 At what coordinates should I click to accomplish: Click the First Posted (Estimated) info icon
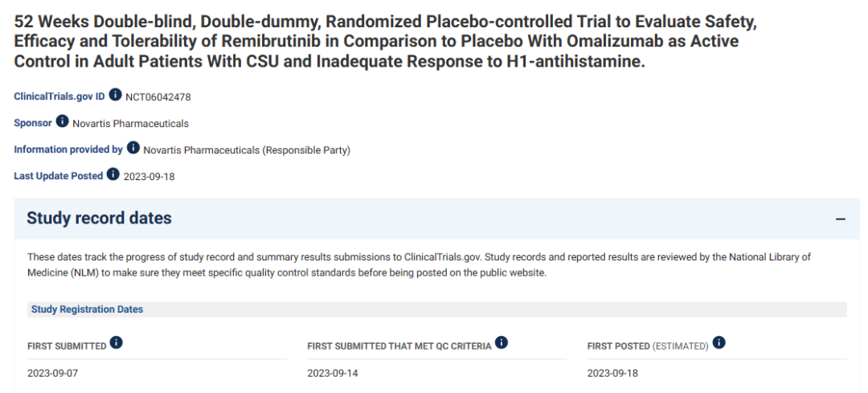[719, 343]
